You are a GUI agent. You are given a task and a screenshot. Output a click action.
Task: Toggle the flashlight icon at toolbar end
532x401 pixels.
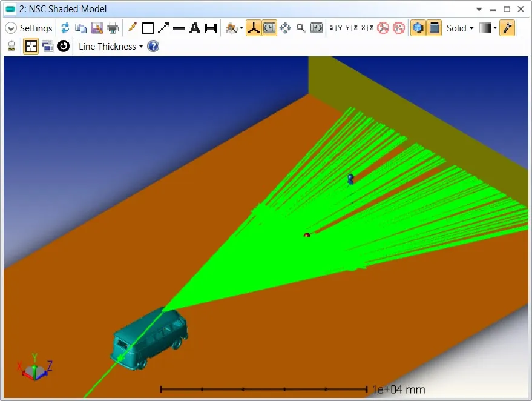point(507,28)
